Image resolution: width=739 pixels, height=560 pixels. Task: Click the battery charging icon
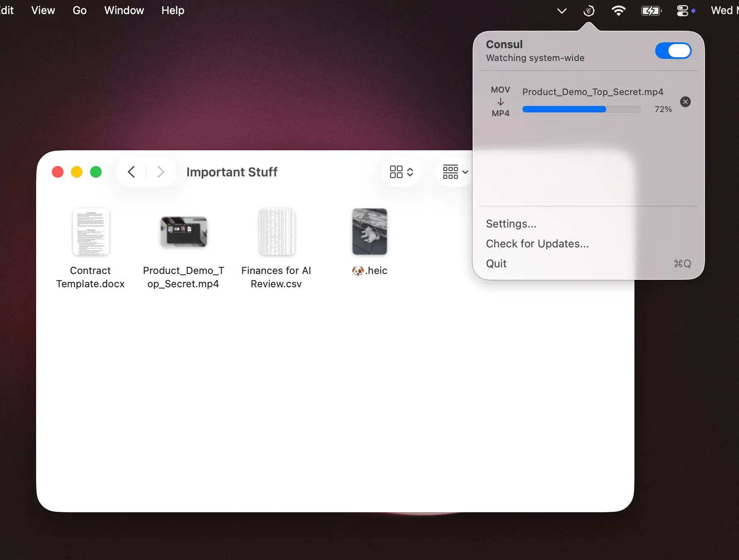651,11
